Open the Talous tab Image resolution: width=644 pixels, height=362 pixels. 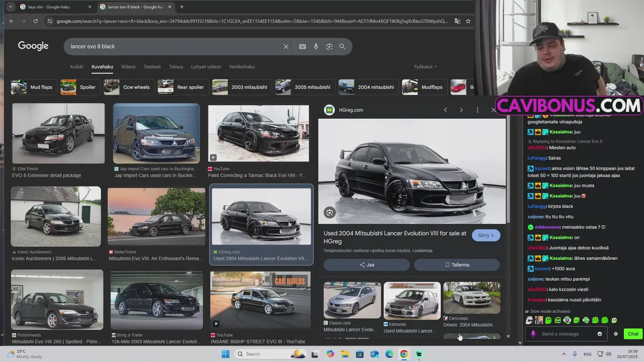(176, 66)
